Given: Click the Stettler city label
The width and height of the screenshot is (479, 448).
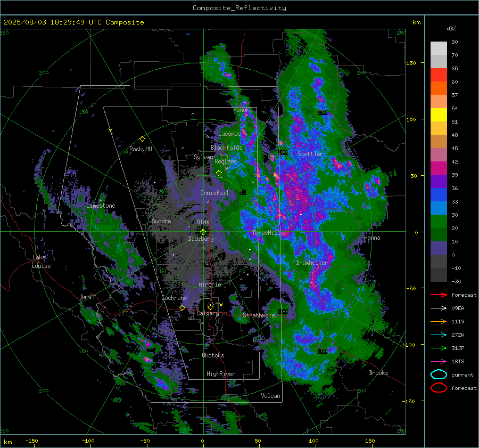Looking at the screenshot, I should pos(310,154).
